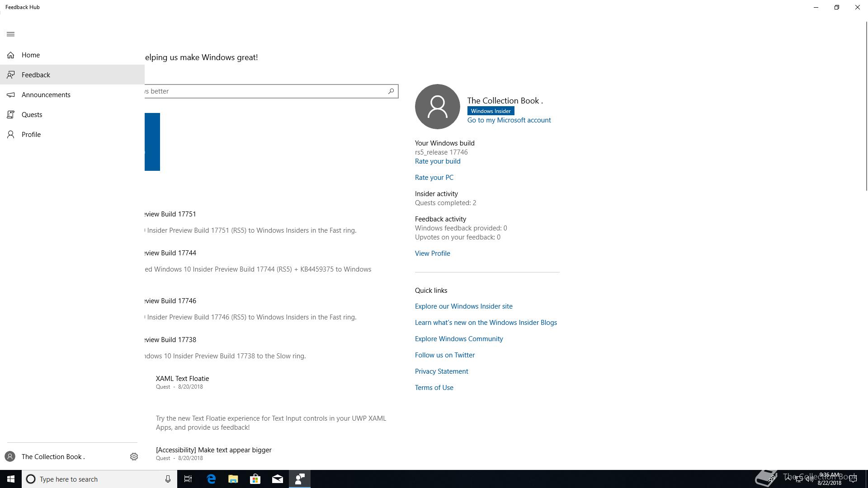The image size is (868, 488).
Task: Open Make text appear bigger quest
Action: [214, 450]
